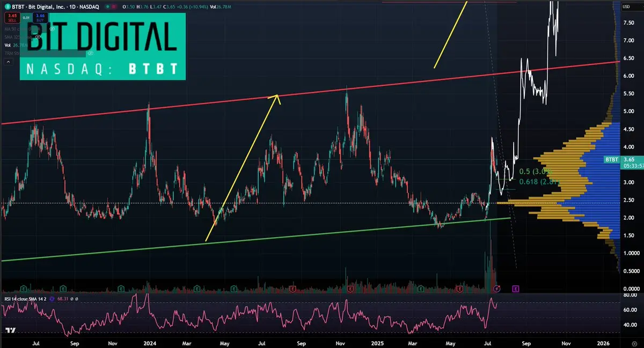The image size is (644, 348).
Task: Click the 1.50 price axis label
Action: click(629, 235)
